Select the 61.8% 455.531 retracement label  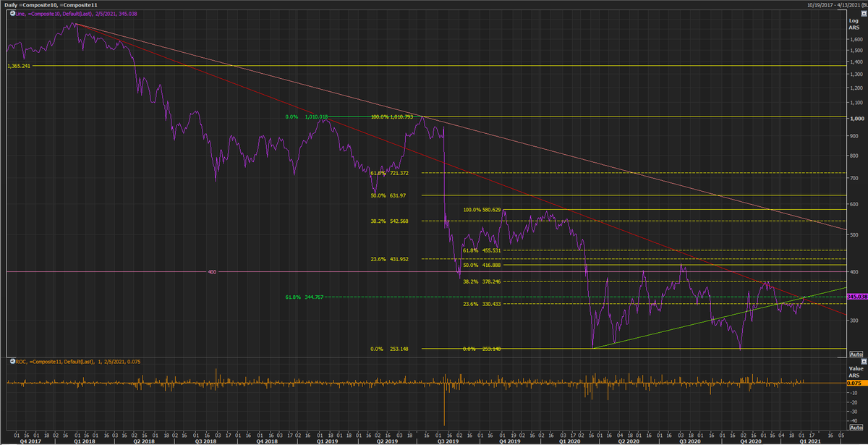click(482, 250)
